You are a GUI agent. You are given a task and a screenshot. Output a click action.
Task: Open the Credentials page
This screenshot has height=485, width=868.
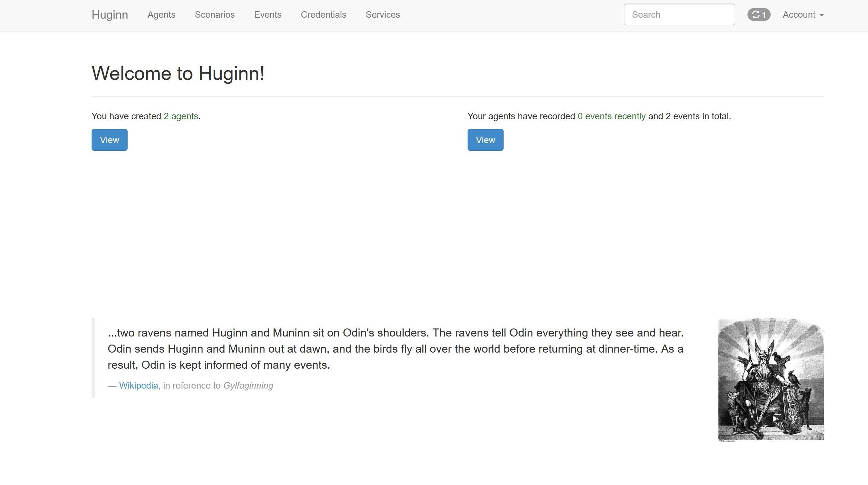click(x=323, y=14)
